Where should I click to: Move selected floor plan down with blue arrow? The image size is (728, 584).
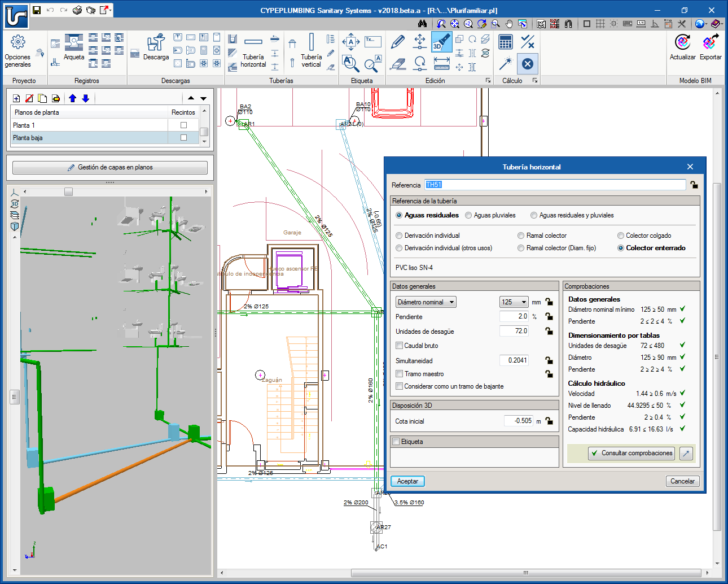(x=86, y=98)
